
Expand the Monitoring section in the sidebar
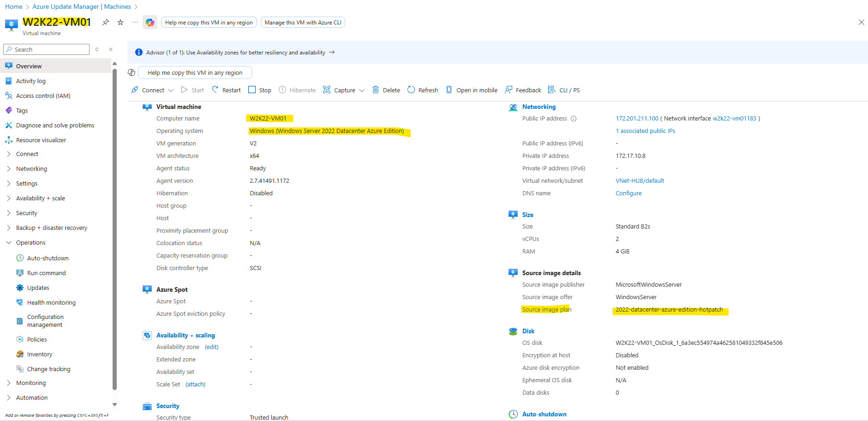(9, 383)
